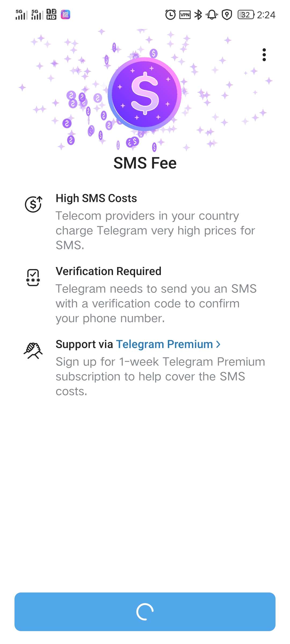This screenshot has height=644, width=290.
Task: Select the Verification Required heading
Action: (108, 271)
